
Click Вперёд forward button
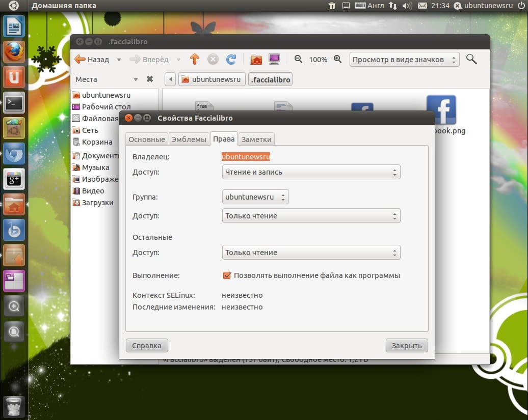(x=149, y=60)
